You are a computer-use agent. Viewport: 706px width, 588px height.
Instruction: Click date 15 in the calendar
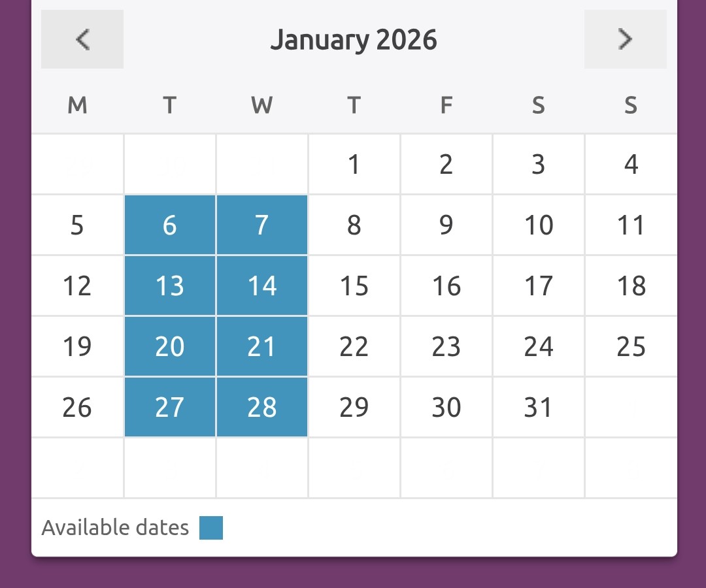[x=354, y=286]
